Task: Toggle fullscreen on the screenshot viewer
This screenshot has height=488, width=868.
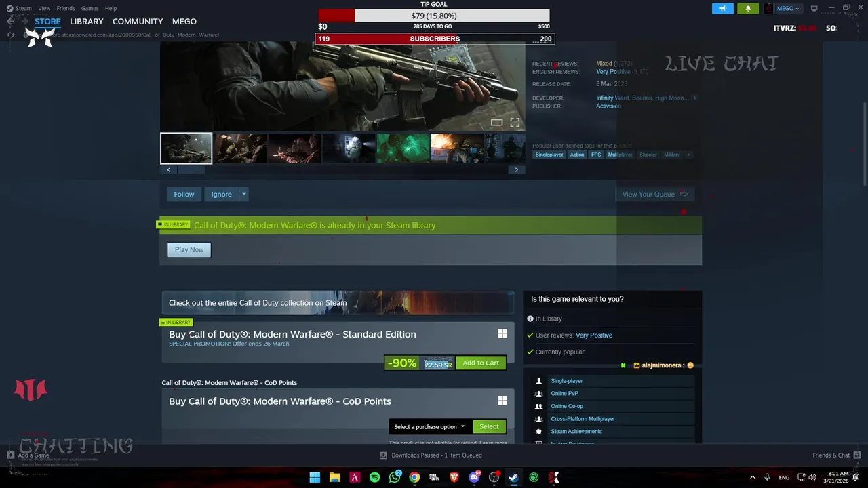Action: point(515,123)
